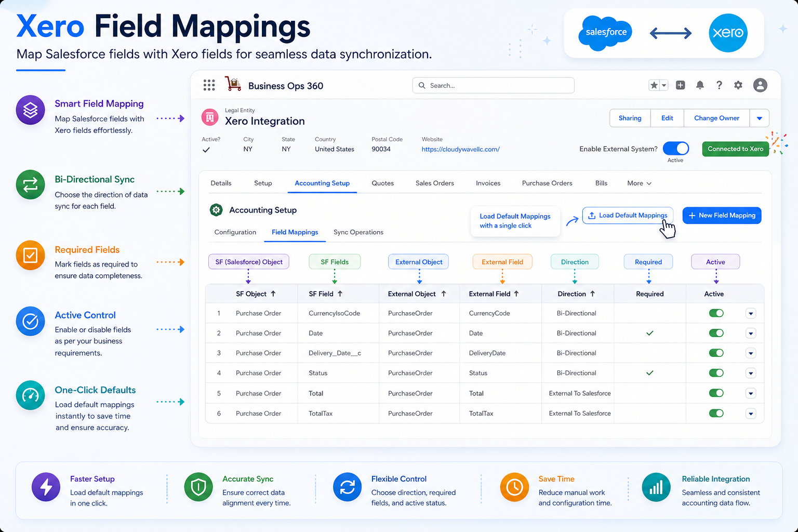
Task: Open more actions arrow beside Change Owner
Action: [x=760, y=118]
